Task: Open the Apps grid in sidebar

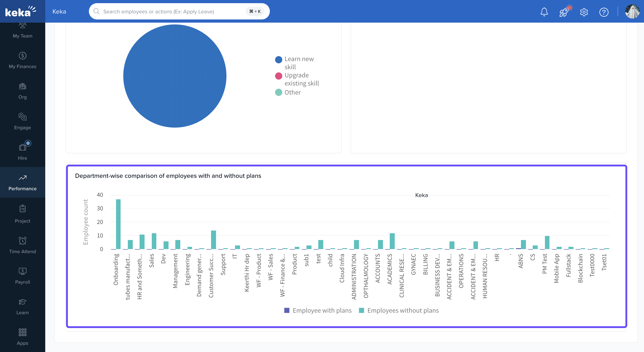Action: pos(22,336)
